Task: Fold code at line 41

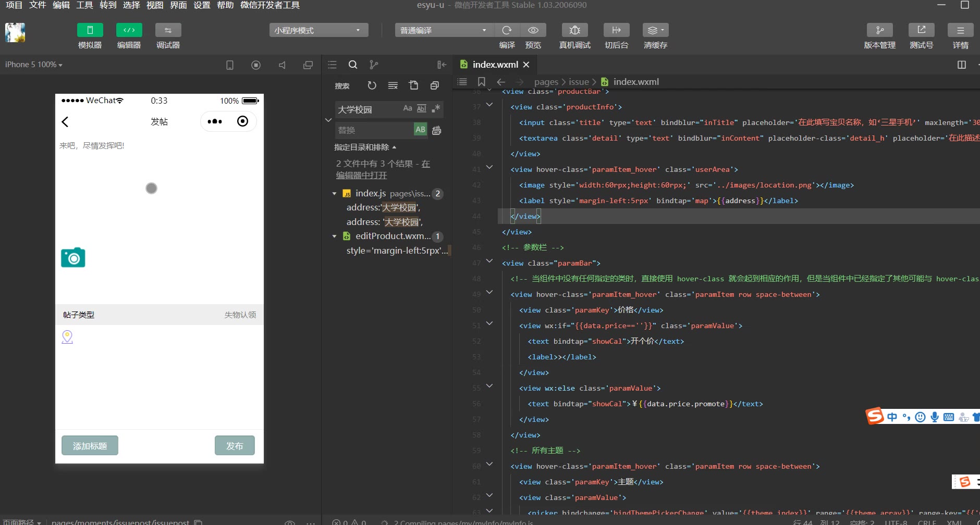Action: click(x=489, y=167)
